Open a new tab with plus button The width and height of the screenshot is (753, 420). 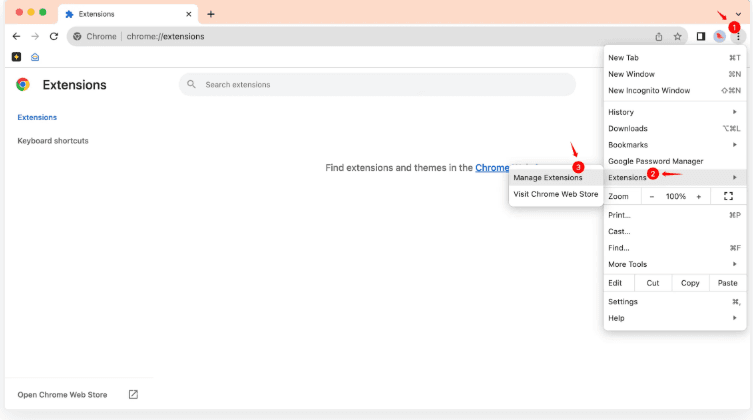(x=211, y=14)
